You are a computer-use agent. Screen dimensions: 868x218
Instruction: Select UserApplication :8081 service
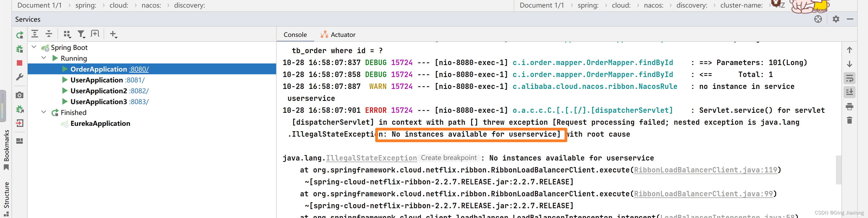pyautogui.click(x=152, y=80)
